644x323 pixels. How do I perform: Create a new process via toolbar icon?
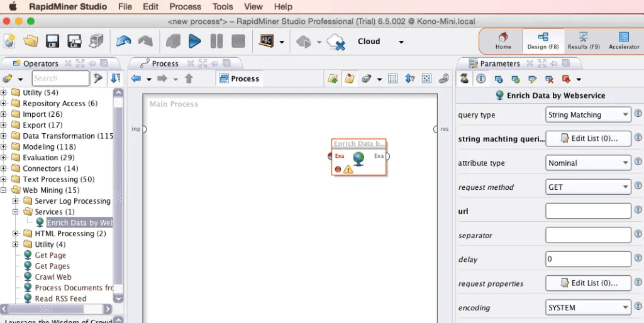click(x=9, y=41)
